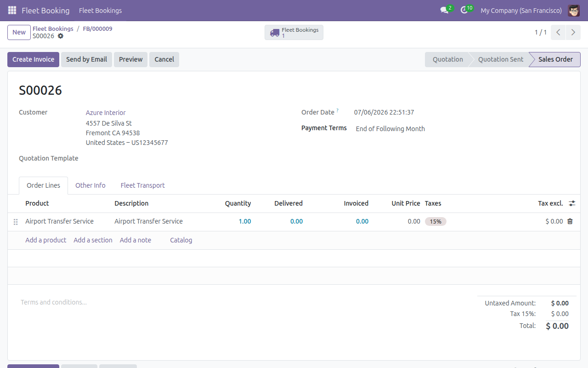
Task: Click Add a product
Action: [x=45, y=240]
